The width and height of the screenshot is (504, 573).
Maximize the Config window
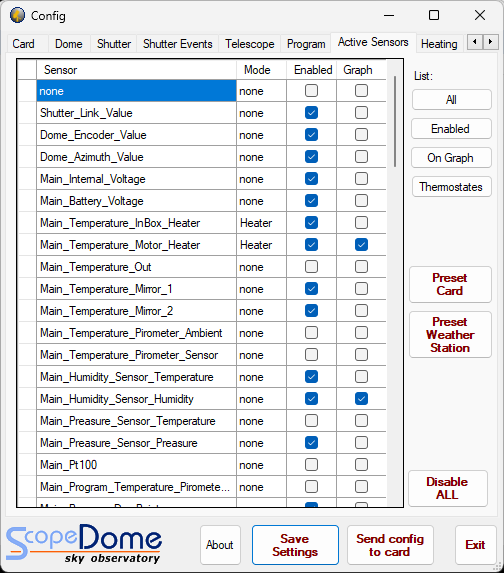[x=434, y=15]
